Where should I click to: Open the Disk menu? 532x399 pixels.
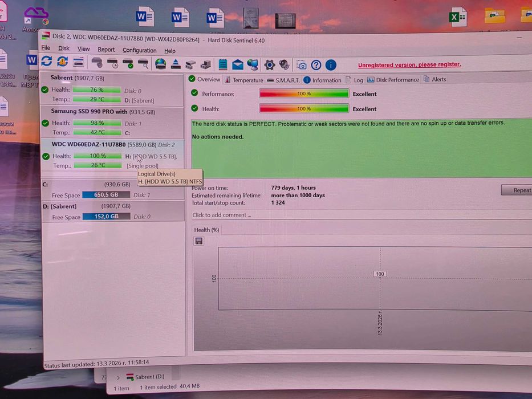(63, 48)
